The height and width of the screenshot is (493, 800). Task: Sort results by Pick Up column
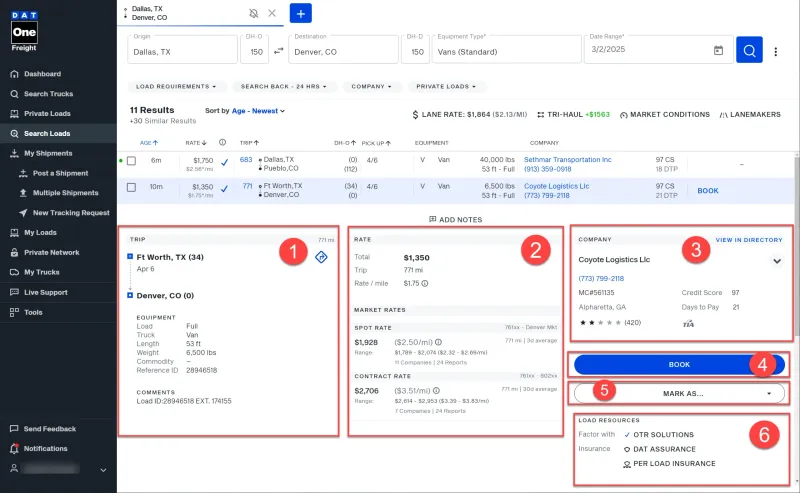(x=376, y=143)
